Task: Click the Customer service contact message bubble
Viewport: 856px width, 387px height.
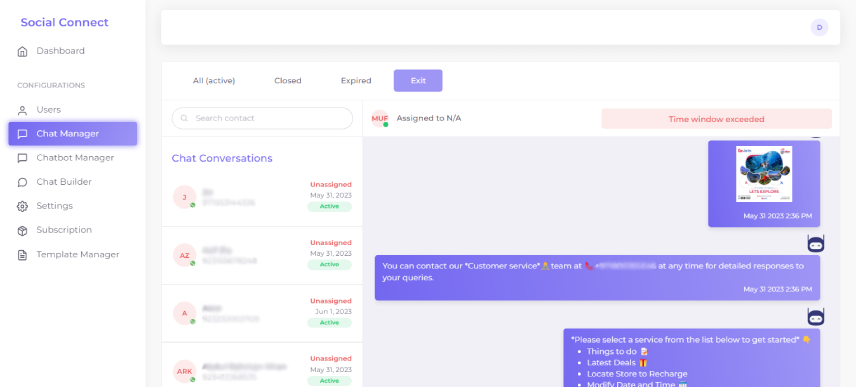Action: [597, 278]
